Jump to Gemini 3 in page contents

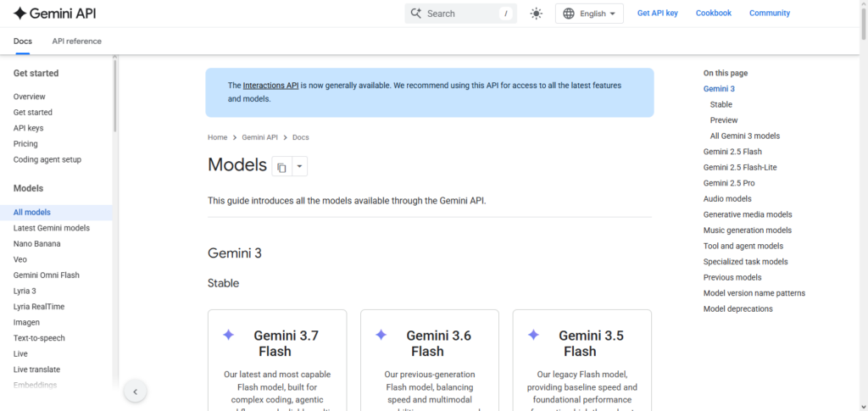click(x=719, y=88)
